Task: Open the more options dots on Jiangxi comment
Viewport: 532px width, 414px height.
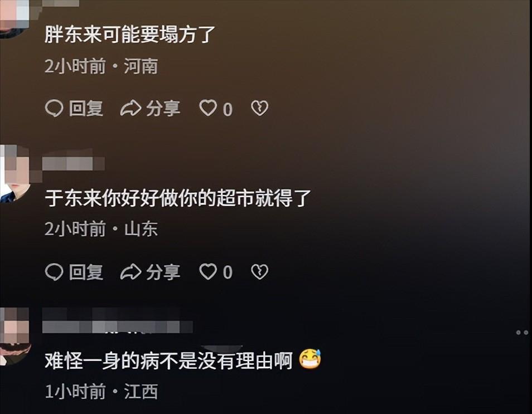Action: coord(522,332)
